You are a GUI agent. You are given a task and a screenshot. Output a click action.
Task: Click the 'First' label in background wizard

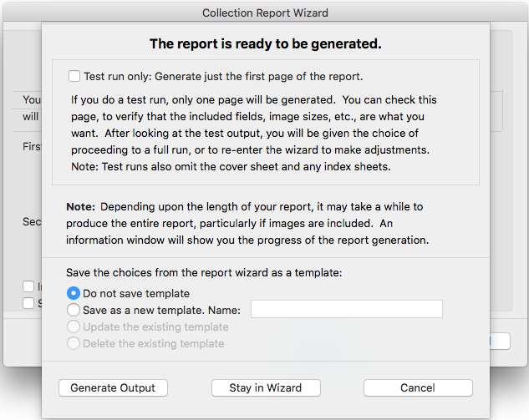[32, 146]
